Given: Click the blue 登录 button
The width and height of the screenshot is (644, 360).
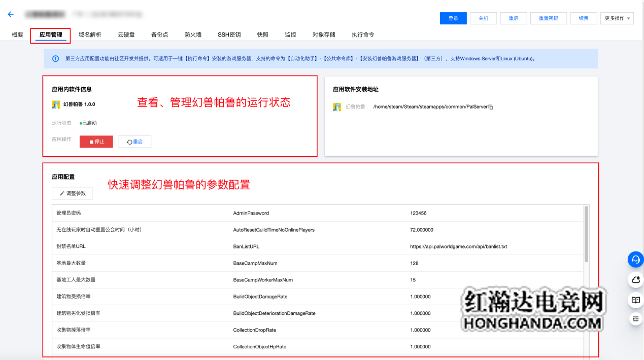Looking at the screenshot, I should pos(453,18).
